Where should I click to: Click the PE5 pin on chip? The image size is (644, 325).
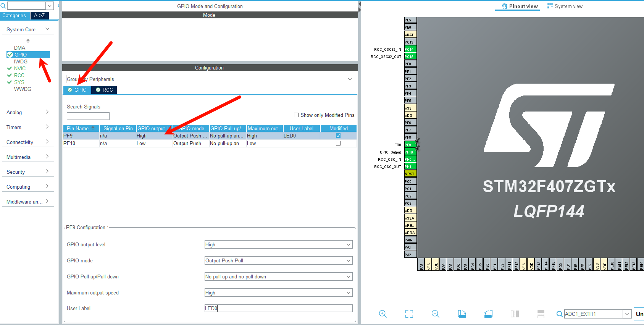(410, 20)
